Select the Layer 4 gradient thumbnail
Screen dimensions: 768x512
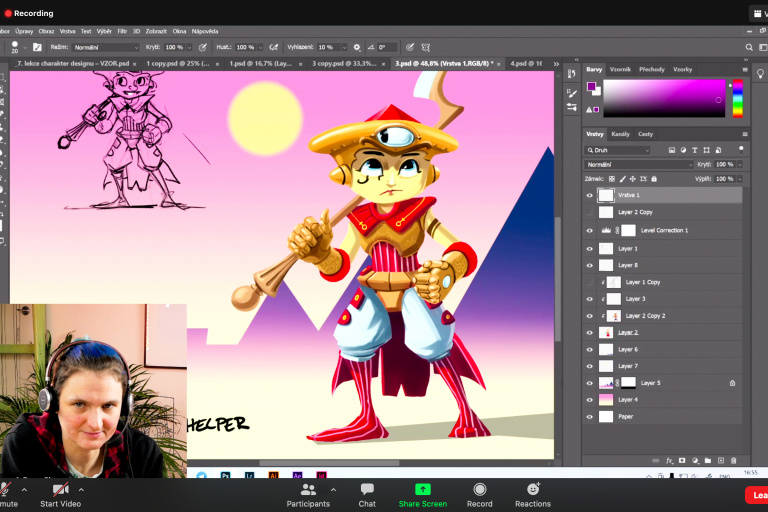pos(606,400)
